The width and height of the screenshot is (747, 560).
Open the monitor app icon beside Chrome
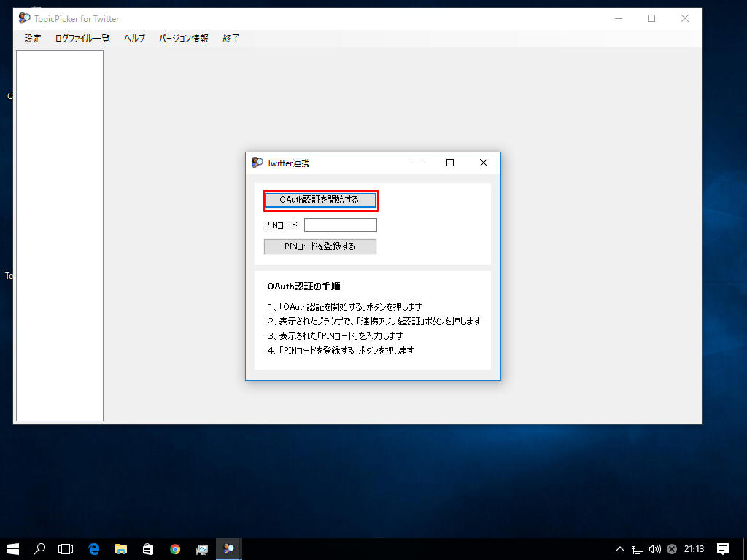coord(202,549)
